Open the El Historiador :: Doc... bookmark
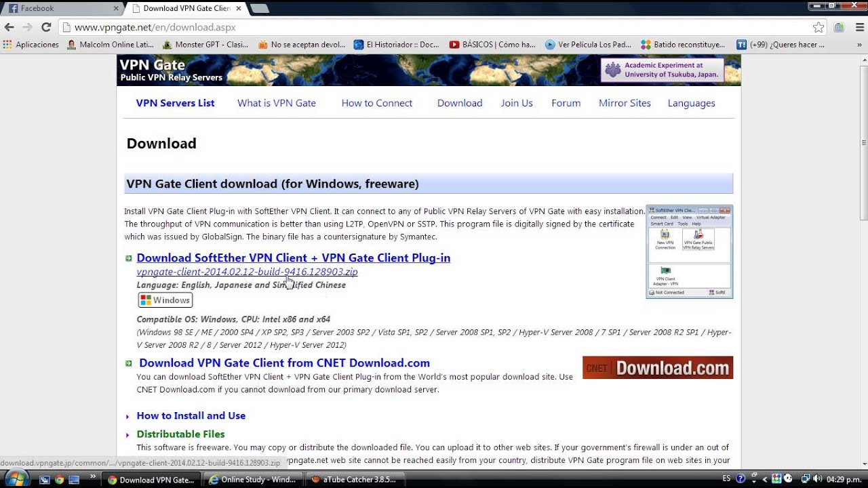The width and height of the screenshot is (868, 488). [397, 45]
